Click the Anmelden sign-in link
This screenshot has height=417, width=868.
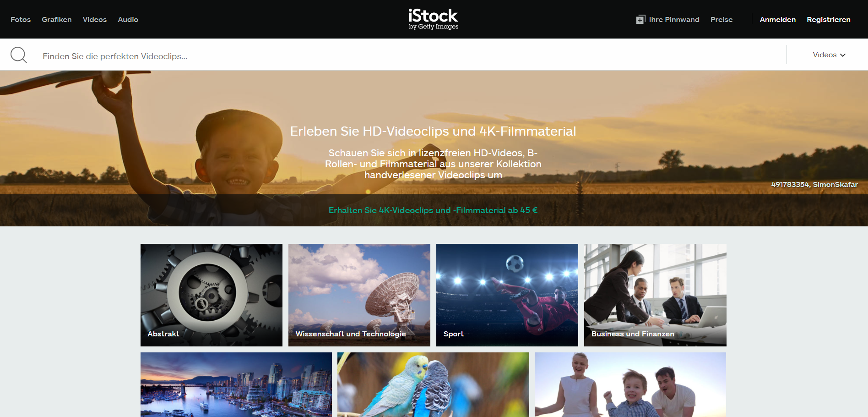point(778,19)
